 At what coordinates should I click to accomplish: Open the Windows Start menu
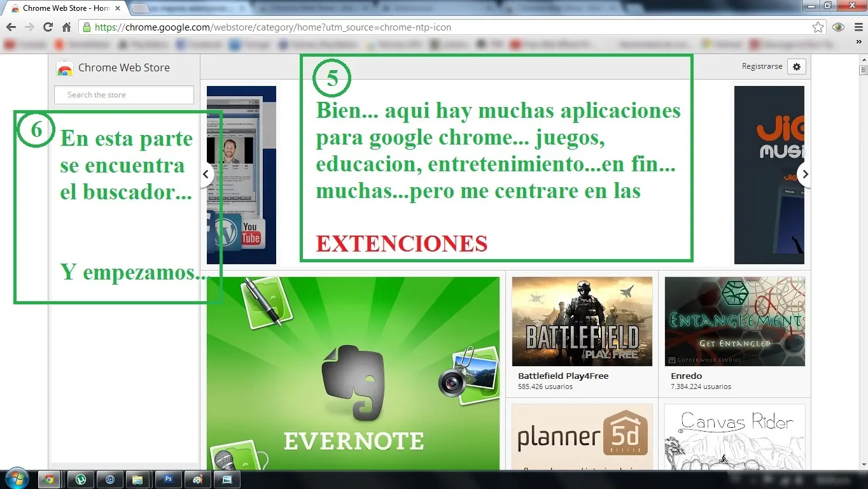(17, 479)
